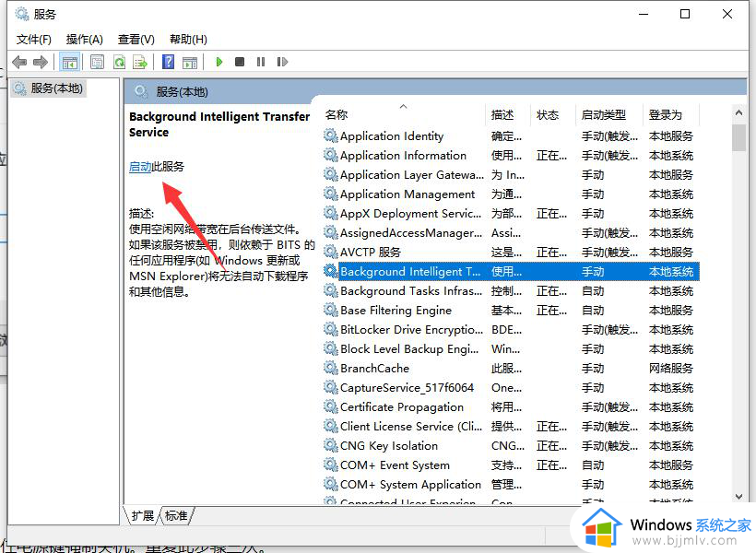Viewport: 756px width, 553px height.
Task: Open the 操作(A) menu
Action: [85, 40]
